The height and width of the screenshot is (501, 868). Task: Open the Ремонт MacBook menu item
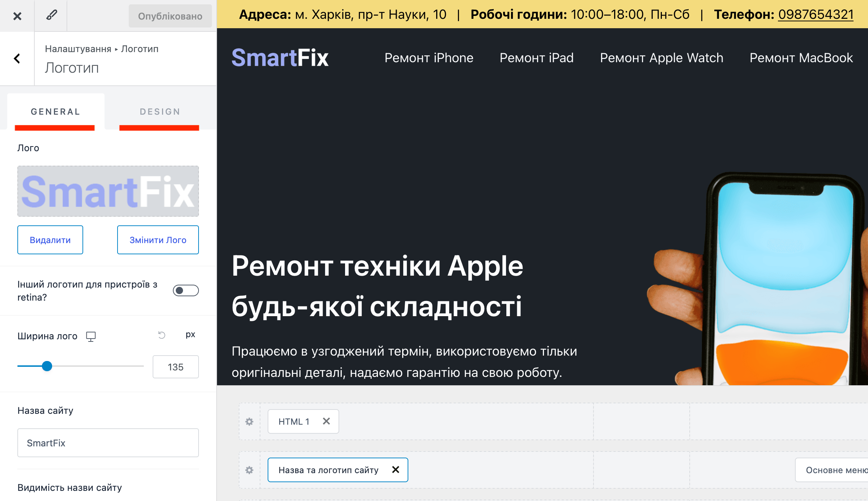(801, 58)
